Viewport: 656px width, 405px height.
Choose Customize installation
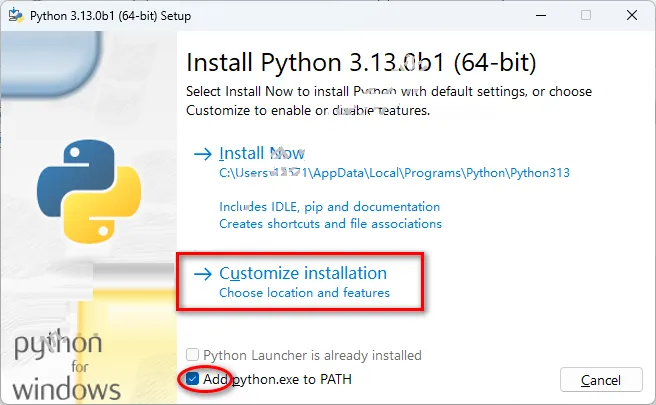[x=303, y=273]
